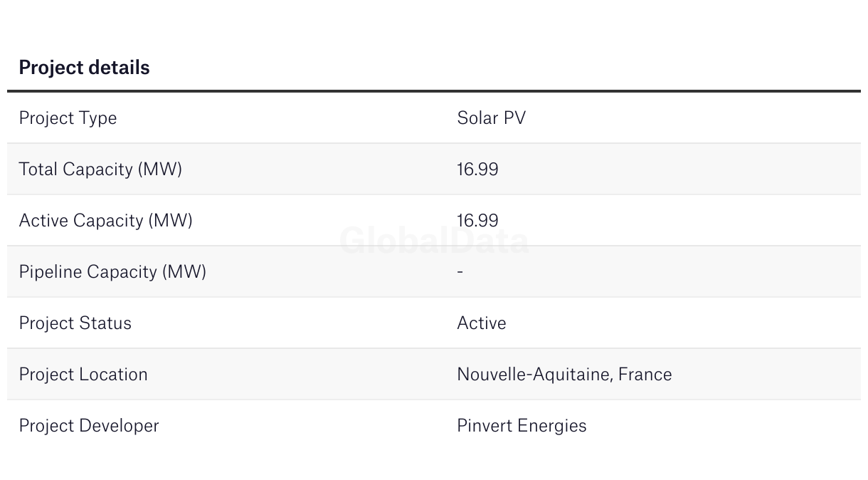Viewport: 868px width, 480px height.
Task: Select the Active value for Project Status
Action: (x=481, y=323)
